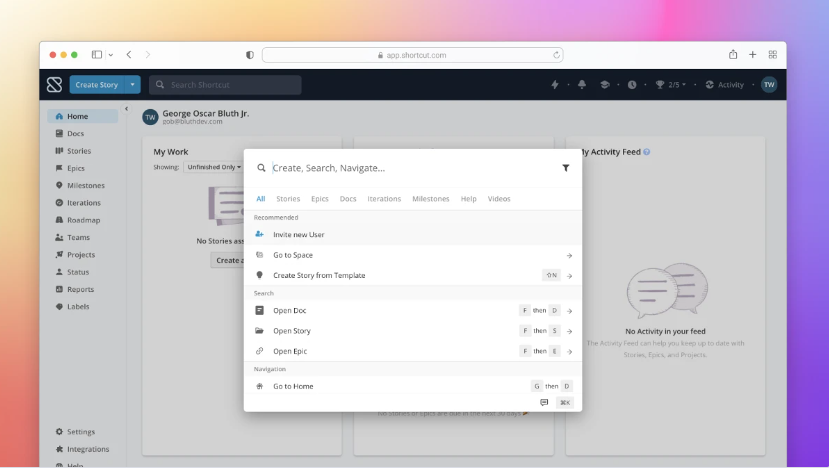Click the Activity Feed help question icon
This screenshot has width=829, height=468.
[x=647, y=152]
